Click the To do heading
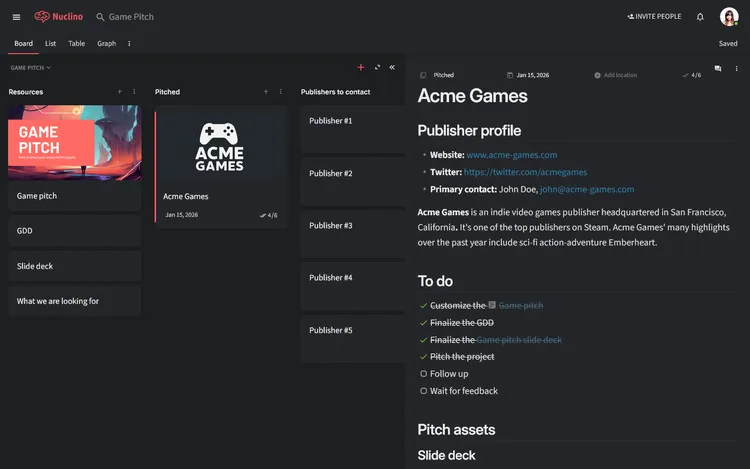 pos(435,281)
